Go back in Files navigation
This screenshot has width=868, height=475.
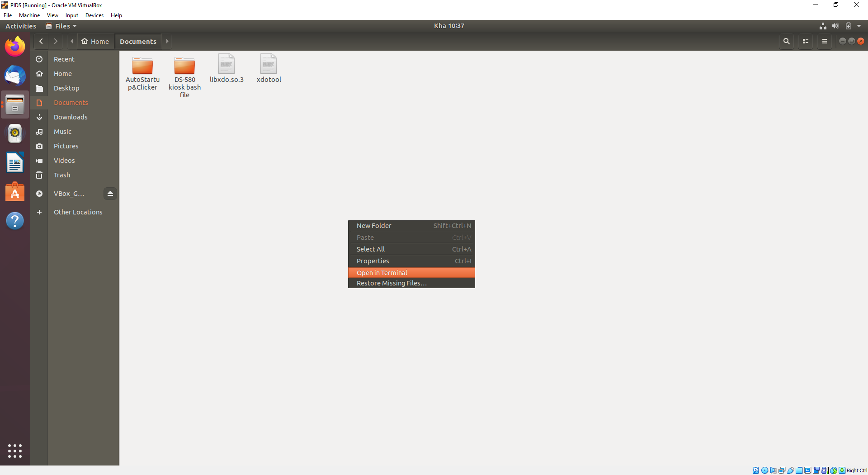(41, 41)
